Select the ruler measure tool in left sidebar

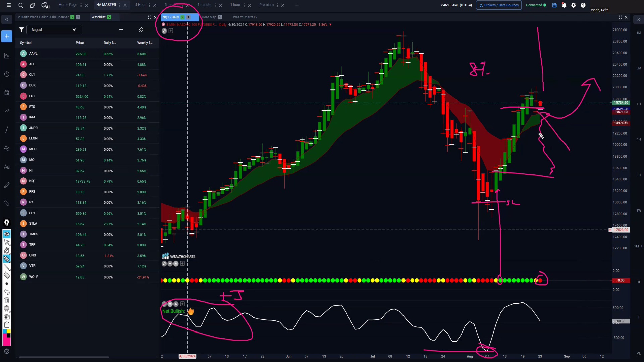pyautogui.click(x=7, y=203)
